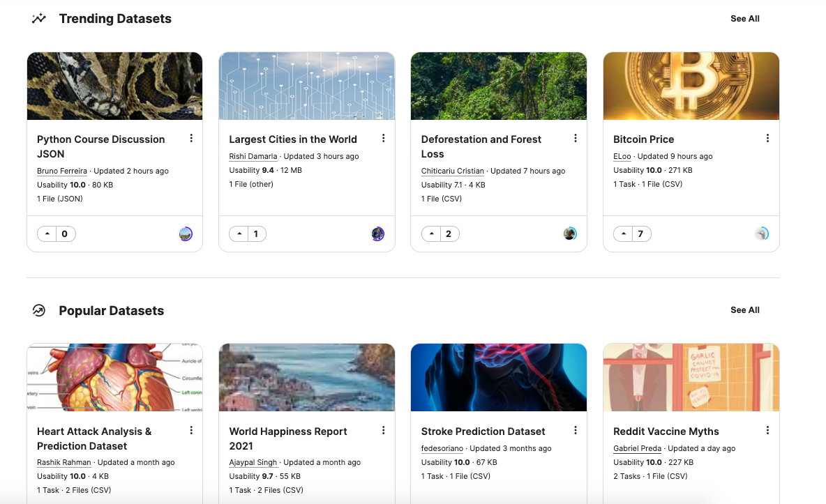The image size is (826, 504).
Task: Open Rashik Rahman's profile
Action: click(x=63, y=462)
